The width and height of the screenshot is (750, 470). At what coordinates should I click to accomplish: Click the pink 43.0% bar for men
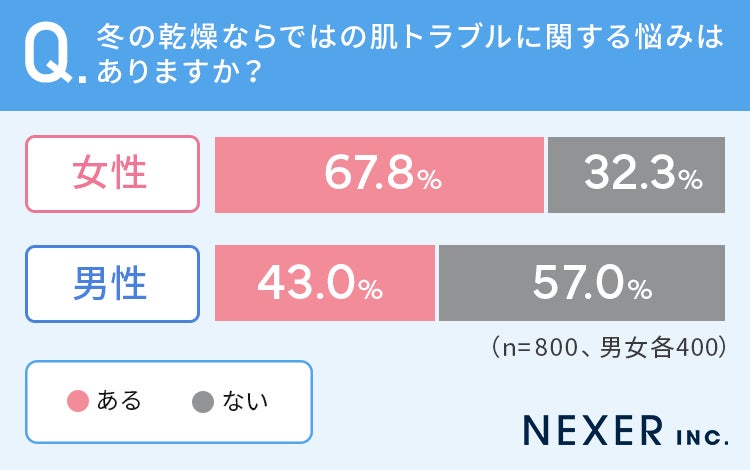pyautogui.click(x=326, y=284)
